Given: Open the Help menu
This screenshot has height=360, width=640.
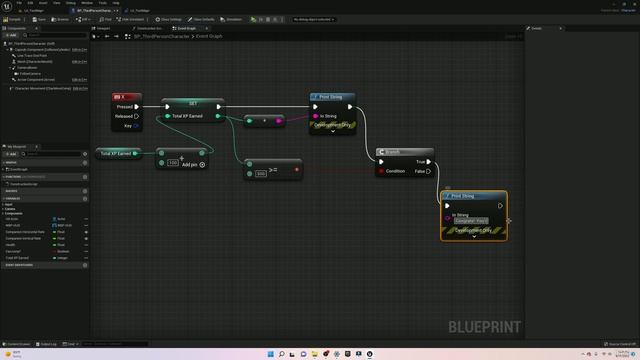Looking at the screenshot, I should [116, 3].
